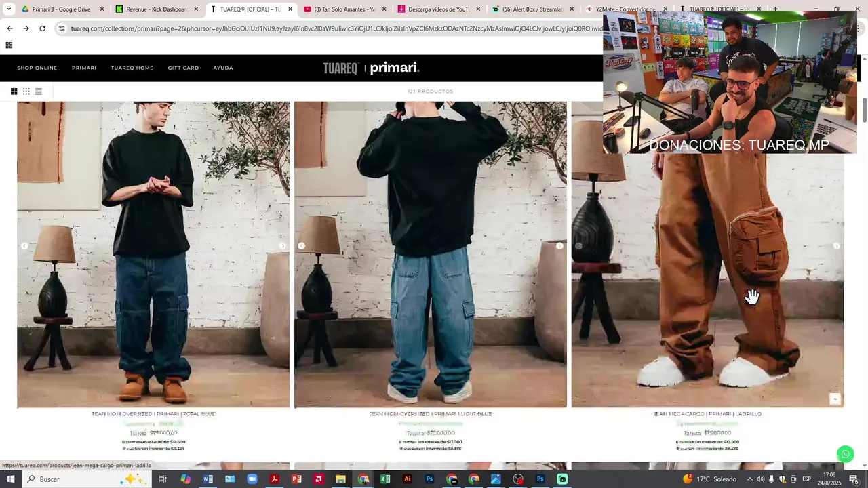This screenshot has height=488, width=868.
Task: Open Excel from the taskbar
Action: [385, 479]
